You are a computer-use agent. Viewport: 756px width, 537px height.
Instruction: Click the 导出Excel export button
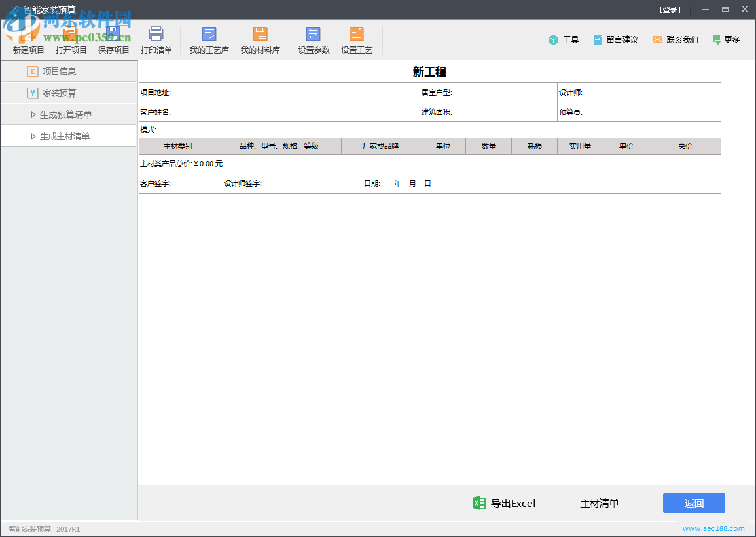click(x=504, y=503)
